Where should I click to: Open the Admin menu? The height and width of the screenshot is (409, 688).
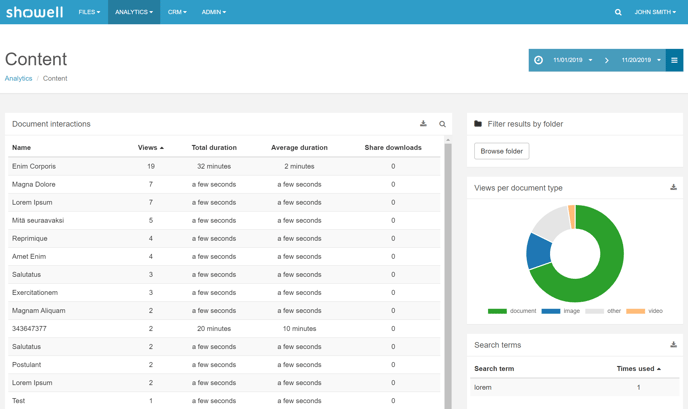coord(213,12)
